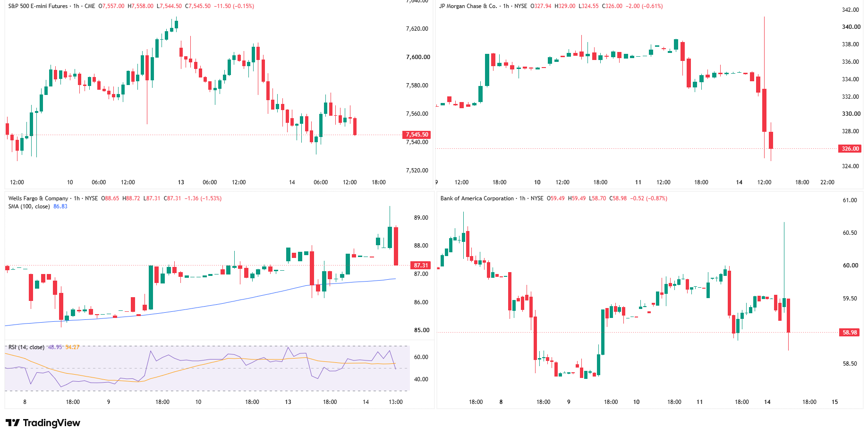Click the Bank of America low value L58.70
This screenshot has height=437, width=868.
coord(597,198)
